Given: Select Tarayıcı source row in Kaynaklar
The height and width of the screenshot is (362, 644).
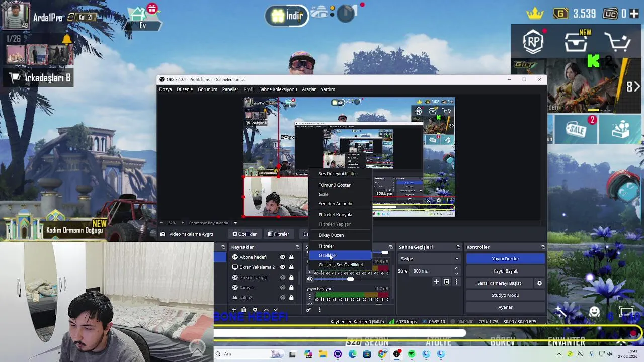Looking at the screenshot, I should (x=263, y=288).
